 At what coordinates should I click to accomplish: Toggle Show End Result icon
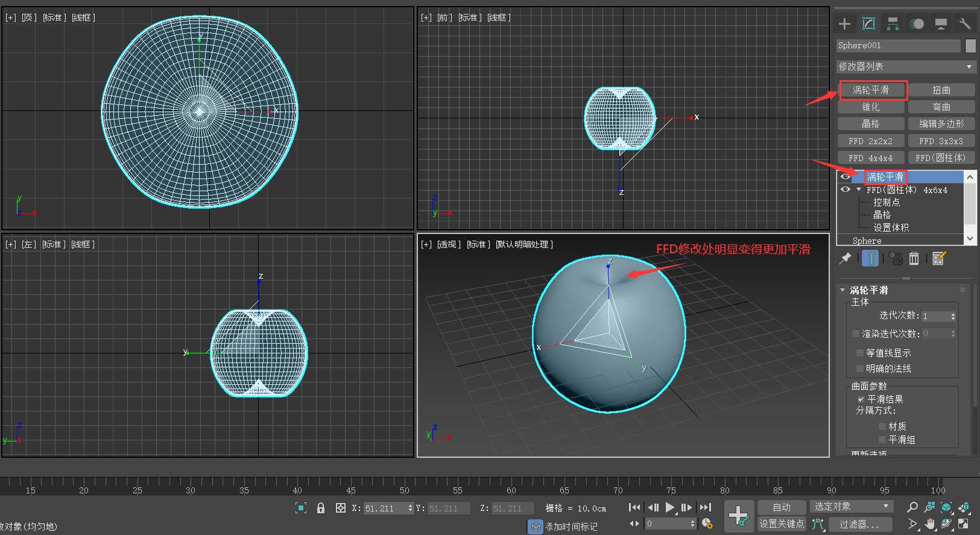coord(870,258)
